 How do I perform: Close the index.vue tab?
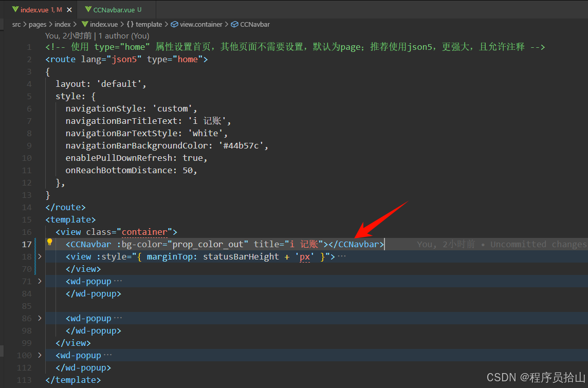69,10
